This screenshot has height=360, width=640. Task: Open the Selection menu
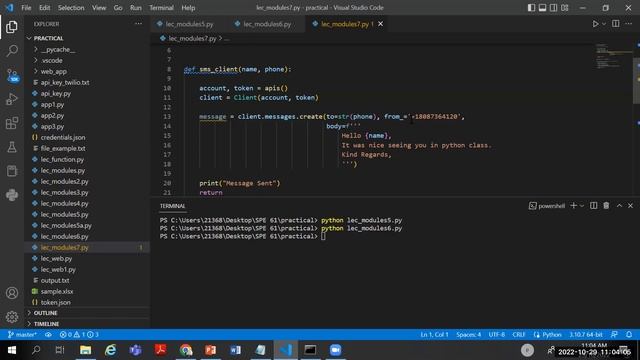(x=71, y=8)
